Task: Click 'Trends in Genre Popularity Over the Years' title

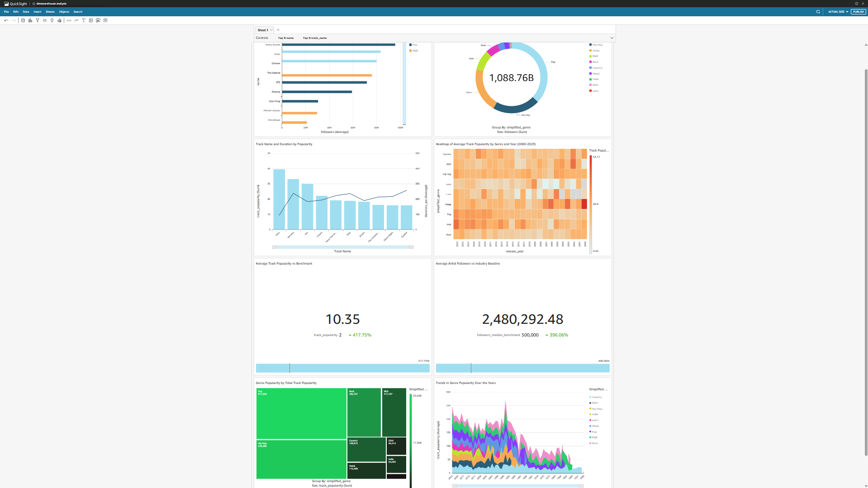Action: pyautogui.click(x=466, y=383)
